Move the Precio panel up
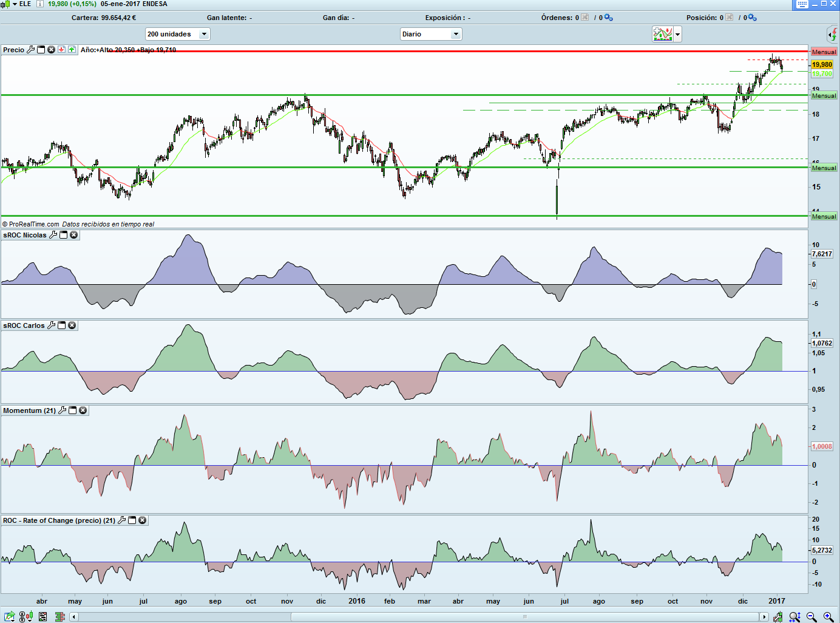The image size is (840, 623). click(72, 50)
